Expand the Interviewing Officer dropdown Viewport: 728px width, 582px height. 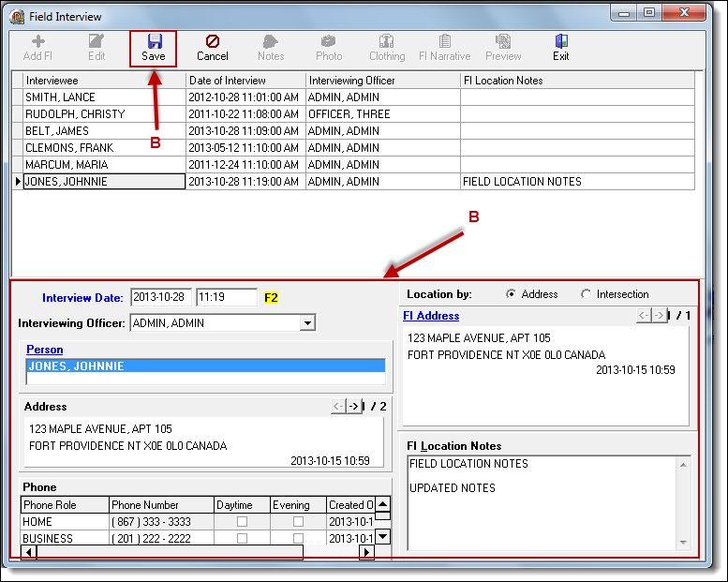click(x=307, y=323)
